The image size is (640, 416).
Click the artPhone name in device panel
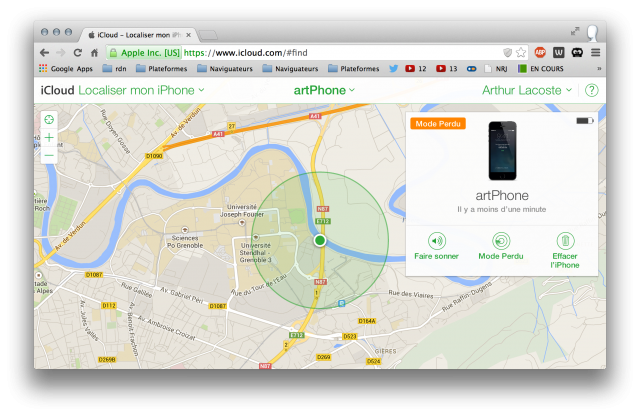tap(502, 196)
